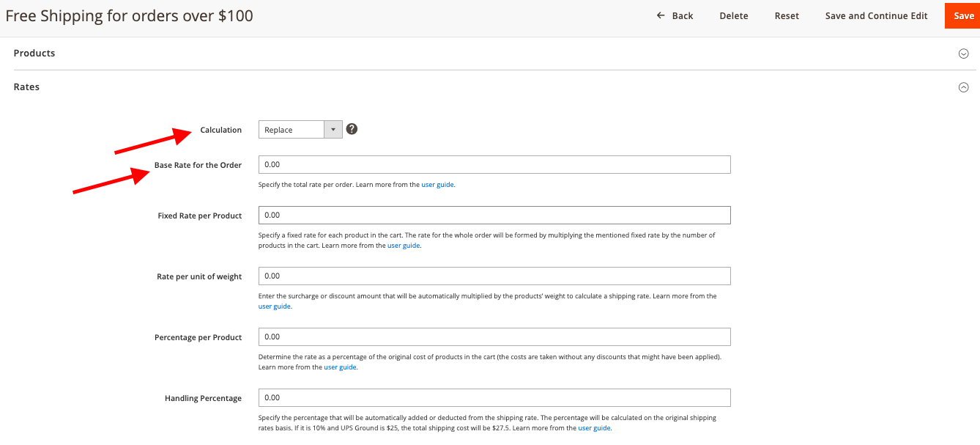Click the orange Save button
Screen dimensions: 980x445
[x=963, y=15]
